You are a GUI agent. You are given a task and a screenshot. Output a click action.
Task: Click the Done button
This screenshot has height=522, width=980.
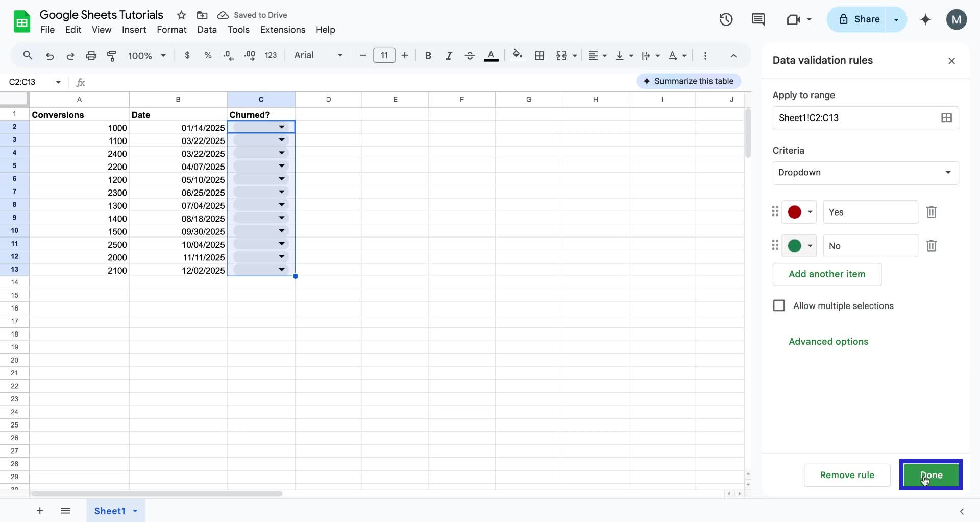pyautogui.click(x=930, y=475)
